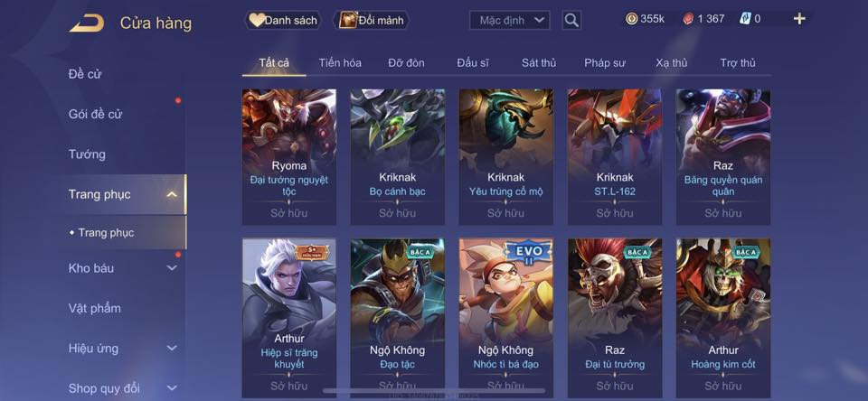Select the Pháp sư tab
Screen dimensions: 868x401
point(605,63)
